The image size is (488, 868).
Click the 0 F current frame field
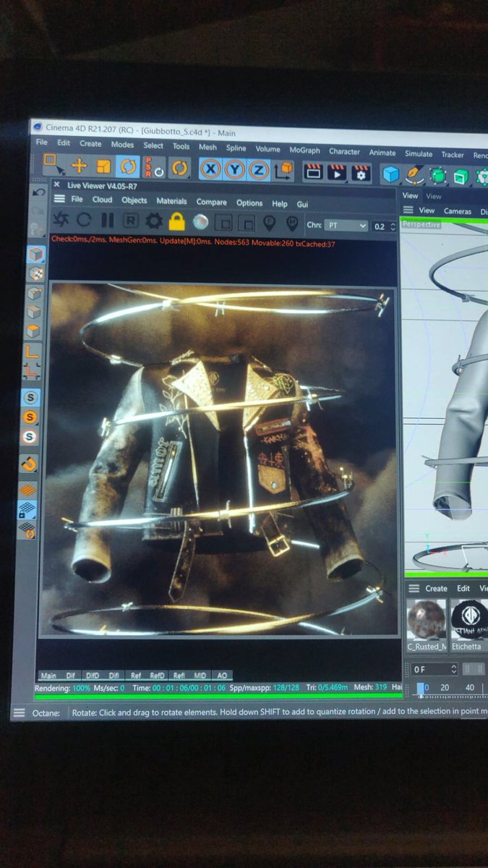(x=433, y=670)
